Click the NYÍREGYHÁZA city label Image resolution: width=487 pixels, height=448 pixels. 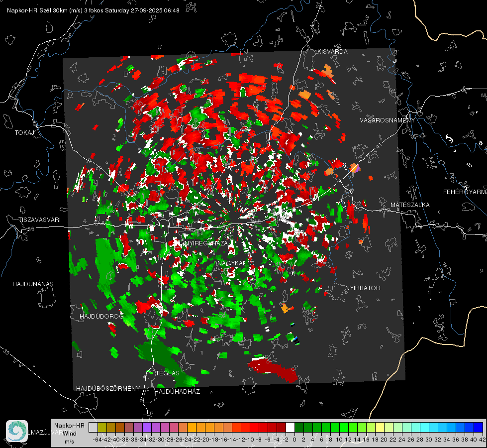(x=205, y=243)
